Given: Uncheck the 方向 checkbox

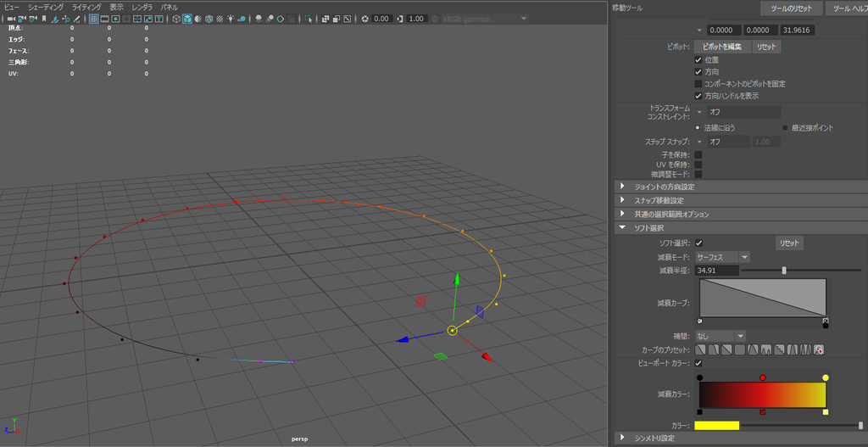Looking at the screenshot, I should click(x=698, y=72).
